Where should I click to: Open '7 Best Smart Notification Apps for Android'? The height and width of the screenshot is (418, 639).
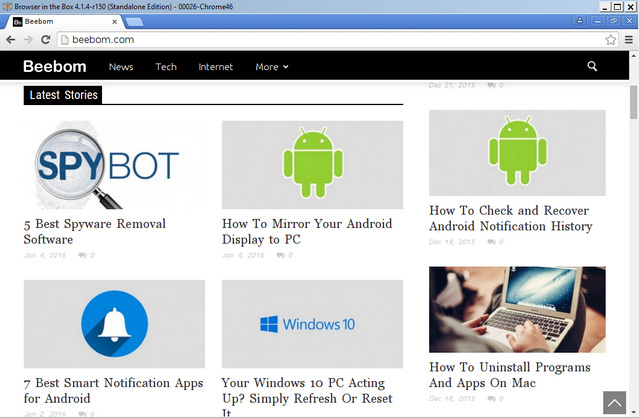(113, 390)
